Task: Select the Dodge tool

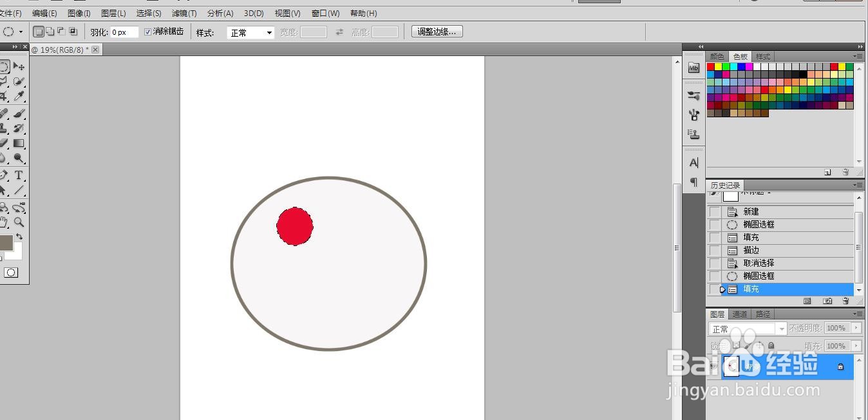Action: tap(19, 158)
